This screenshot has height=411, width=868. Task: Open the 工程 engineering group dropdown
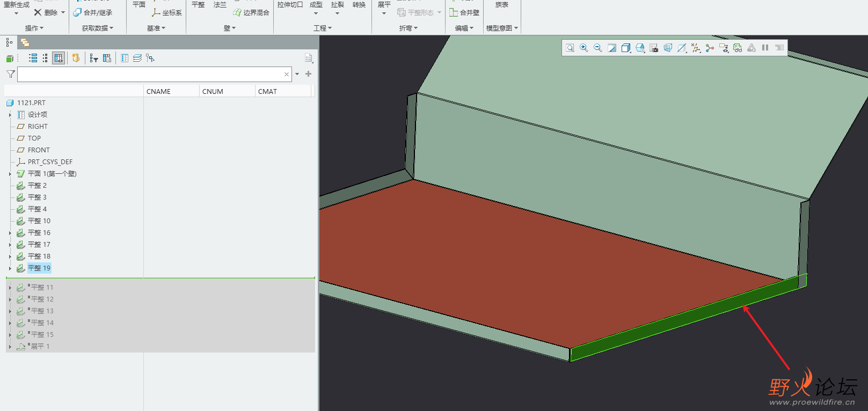coord(323,28)
